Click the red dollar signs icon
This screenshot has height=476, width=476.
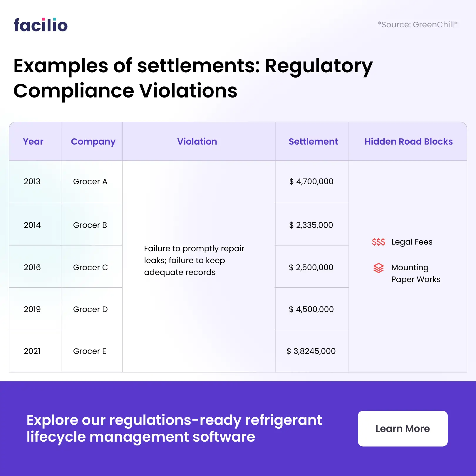(378, 242)
